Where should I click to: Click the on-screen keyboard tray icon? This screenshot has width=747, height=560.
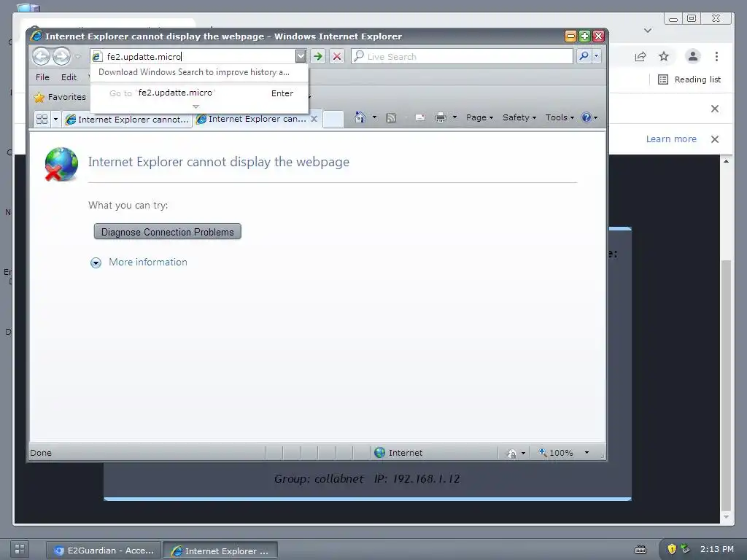click(640, 550)
